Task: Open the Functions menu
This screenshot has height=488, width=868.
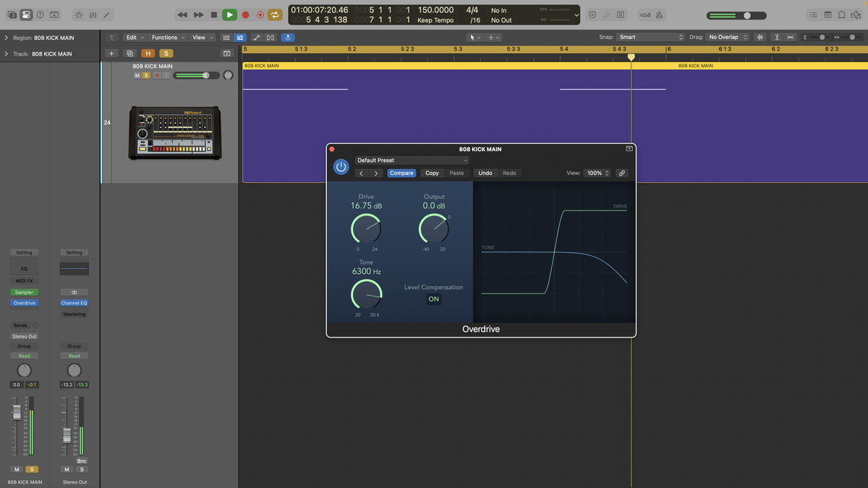Action: [168, 38]
